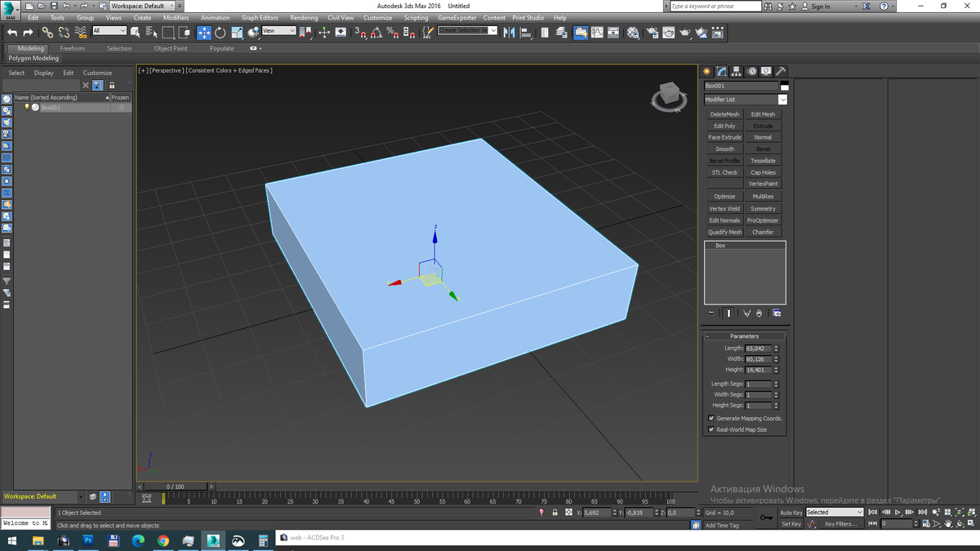Open the Motion command panel tab
This screenshot has width=980, height=551.
click(x=751, y=71)
